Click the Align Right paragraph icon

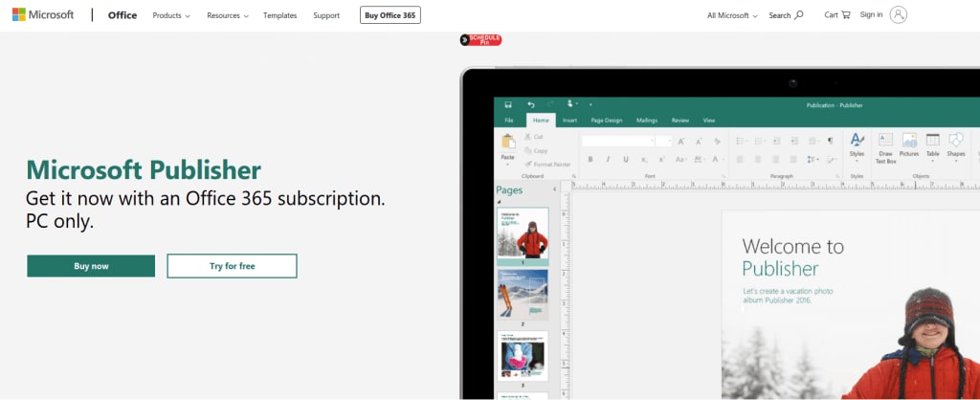pyautogui.click(x=775, y=160)
